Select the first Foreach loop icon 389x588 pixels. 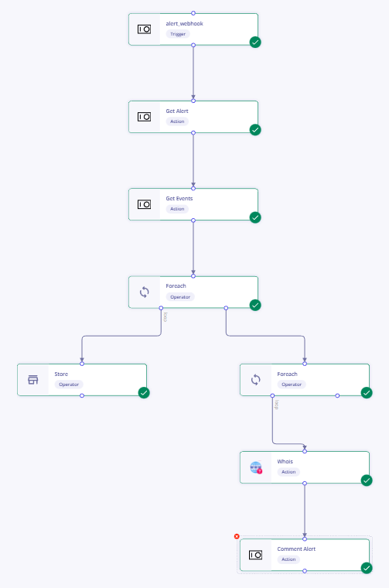tap(145, 292)
